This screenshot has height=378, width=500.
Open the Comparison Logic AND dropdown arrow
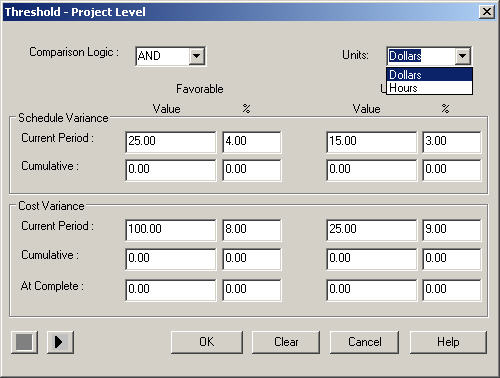(x=197, y=56)
